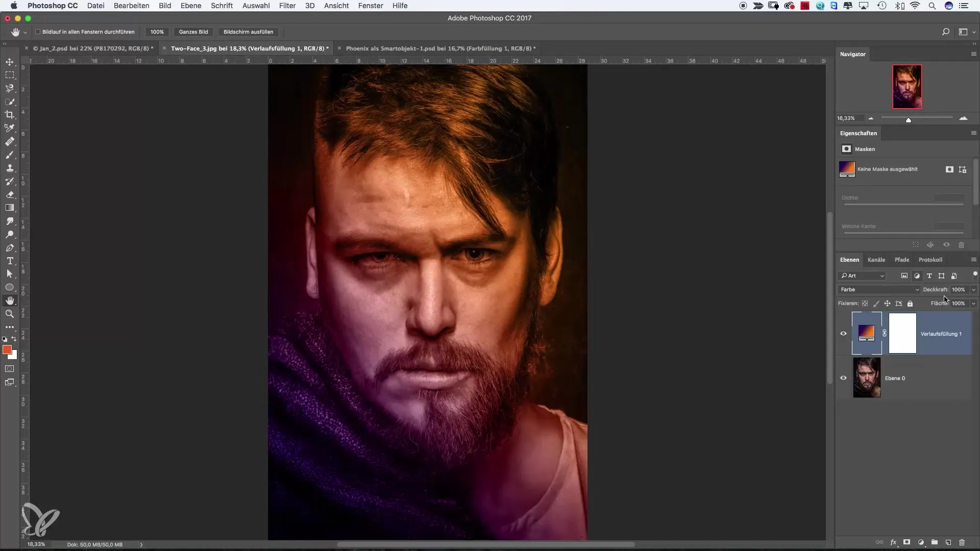The height and width of the screenshot is (551, 980).
Task: Add a layer mask from panel bottom
Action: click(x=907, y=542)
